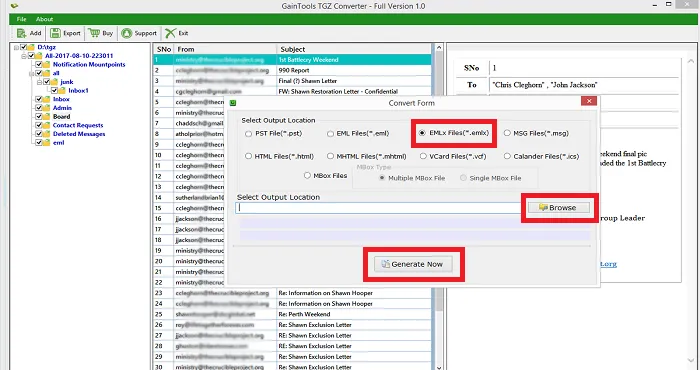Collapse the D:\tgz root tree node
This screenshot has width=700, height=370.
[16, 47]
